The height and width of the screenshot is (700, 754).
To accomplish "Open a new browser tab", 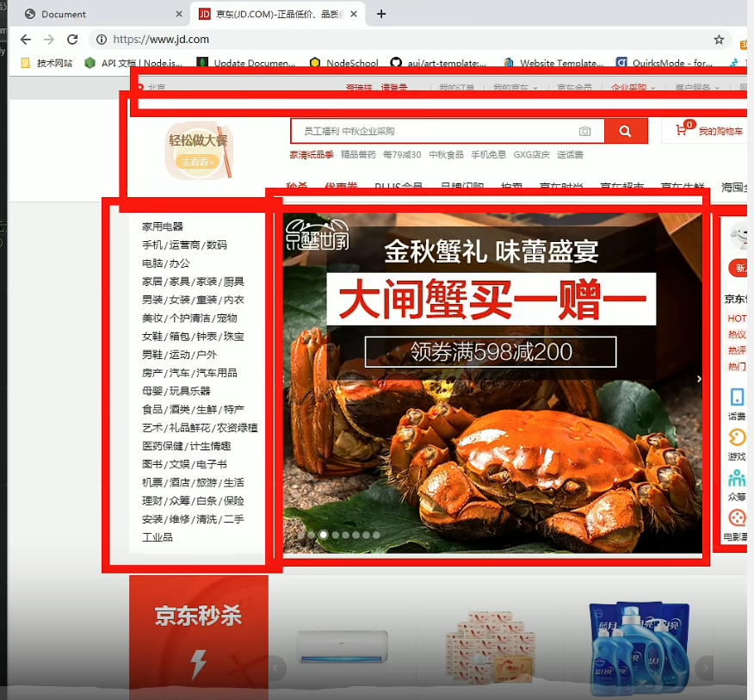I will coord(381,14).
